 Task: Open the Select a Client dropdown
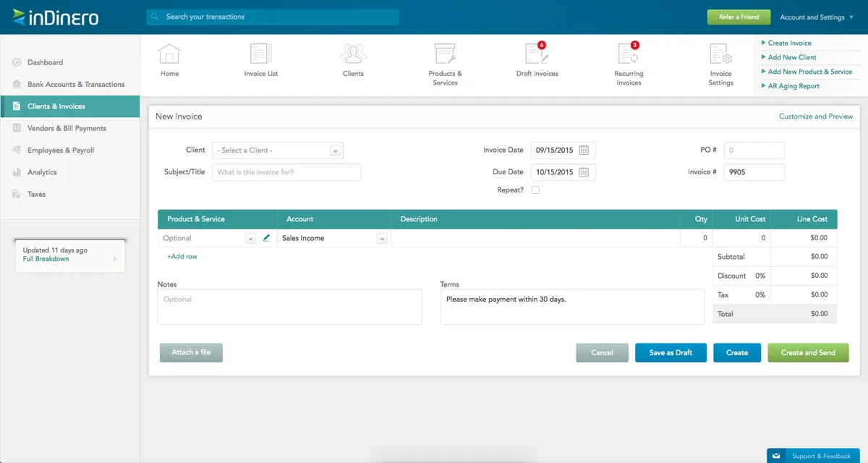[278, 150]
